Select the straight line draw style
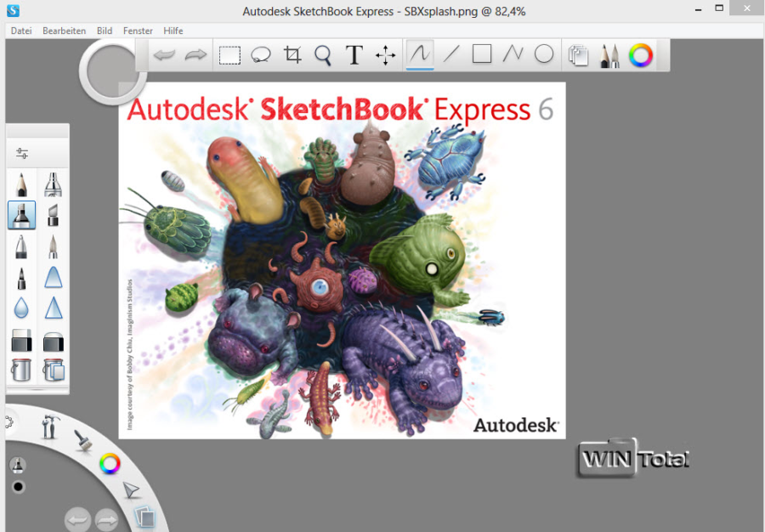The image size is (765, 532). (x=450, y=54)
